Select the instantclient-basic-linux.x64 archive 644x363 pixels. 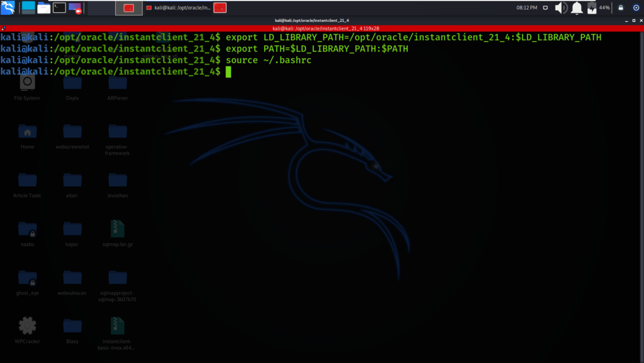tap(117, 334)
